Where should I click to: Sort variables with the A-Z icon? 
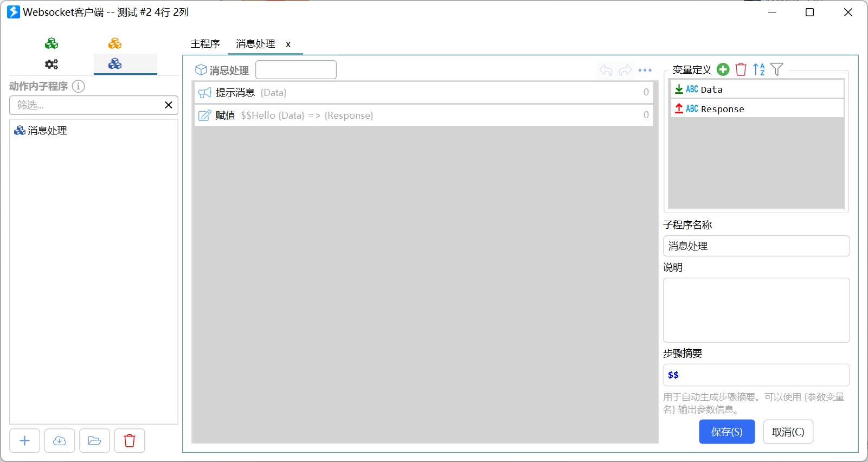759,69
